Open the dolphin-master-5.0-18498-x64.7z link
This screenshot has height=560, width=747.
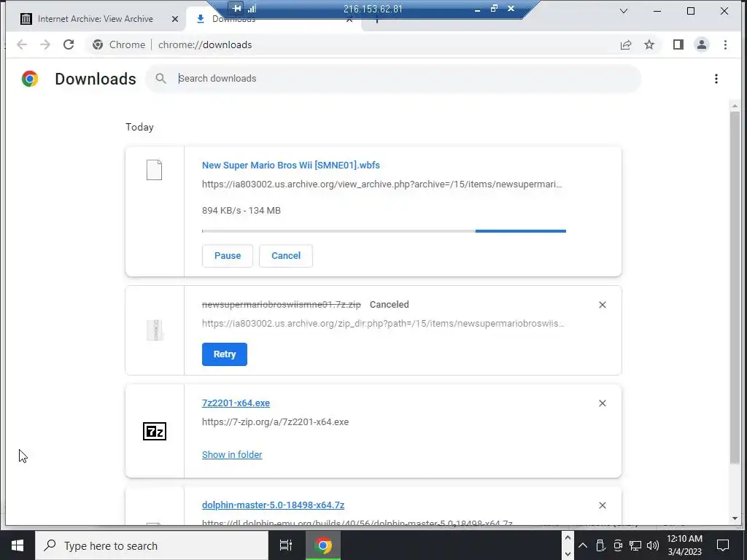coord(273,505)
